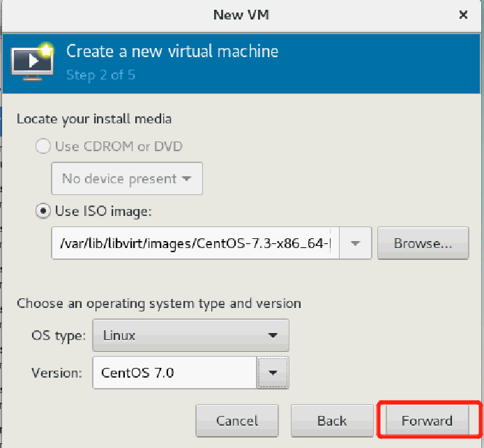Viewport: 484px width, 448px height.
Task: Select the Use ISO image option
Action: 43,210
